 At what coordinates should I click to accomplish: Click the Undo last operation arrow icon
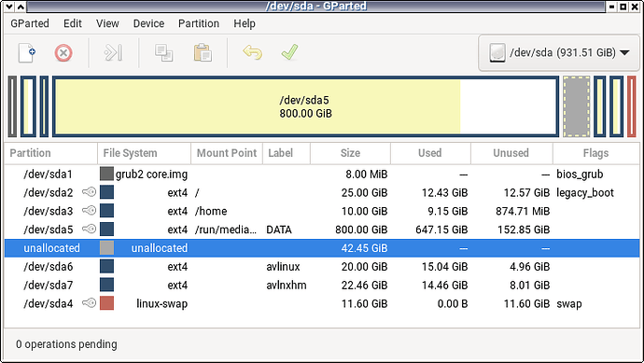point(252,52)
